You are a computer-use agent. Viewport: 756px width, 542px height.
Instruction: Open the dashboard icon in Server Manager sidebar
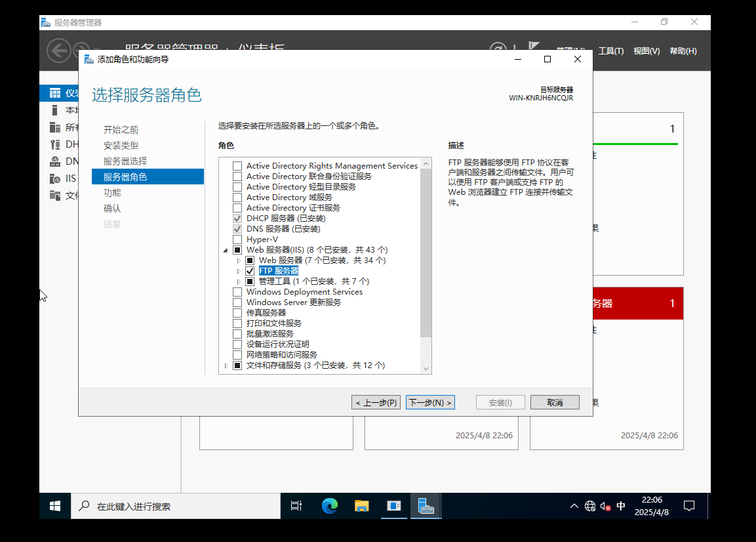point(56,93)
